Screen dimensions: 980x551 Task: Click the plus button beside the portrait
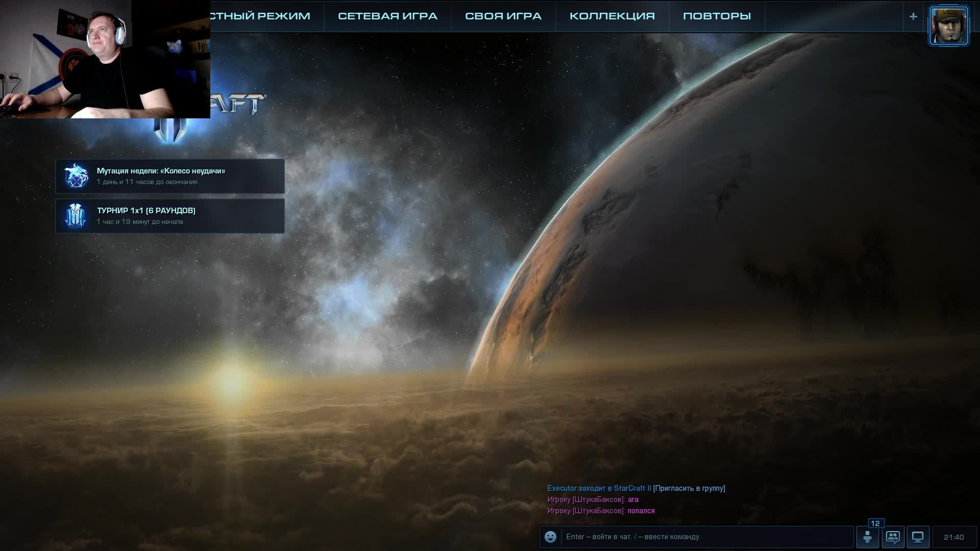pyautogui.click(x=913, y=16)
